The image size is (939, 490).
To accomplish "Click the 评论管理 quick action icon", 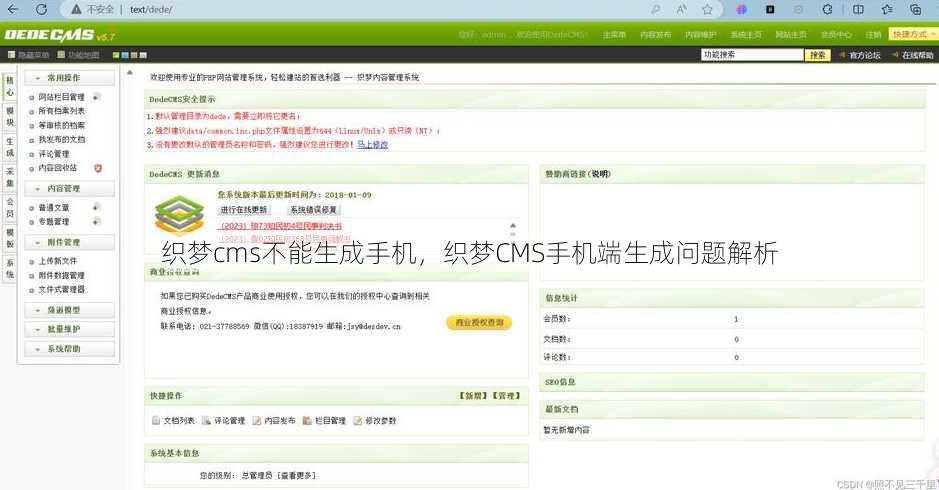I will (x=206, y=421).
